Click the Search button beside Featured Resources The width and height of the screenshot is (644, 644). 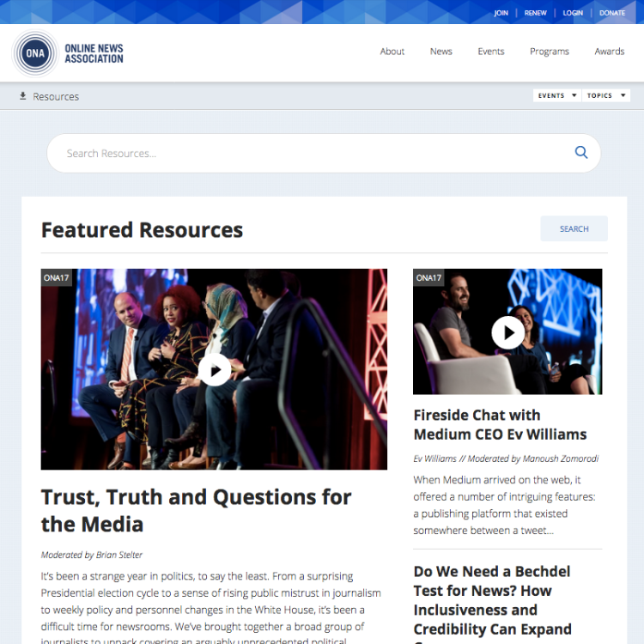tap(574, 228)
